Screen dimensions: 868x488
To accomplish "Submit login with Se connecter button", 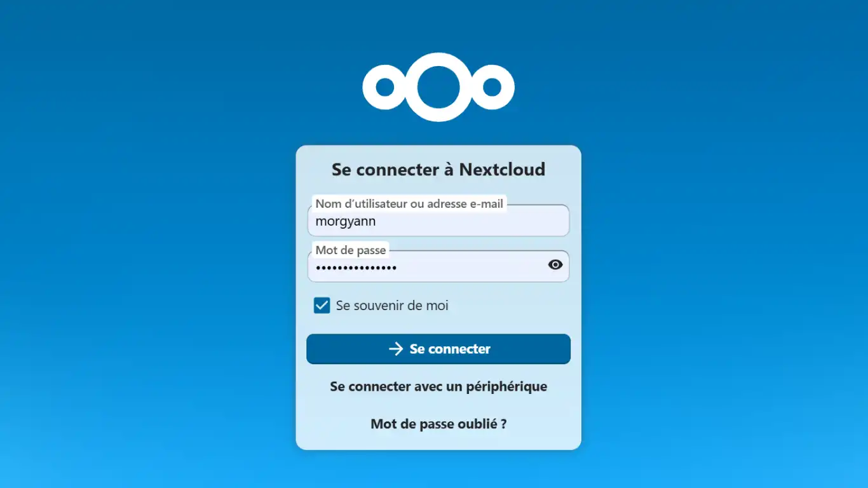I will click(x=438, y=349).
